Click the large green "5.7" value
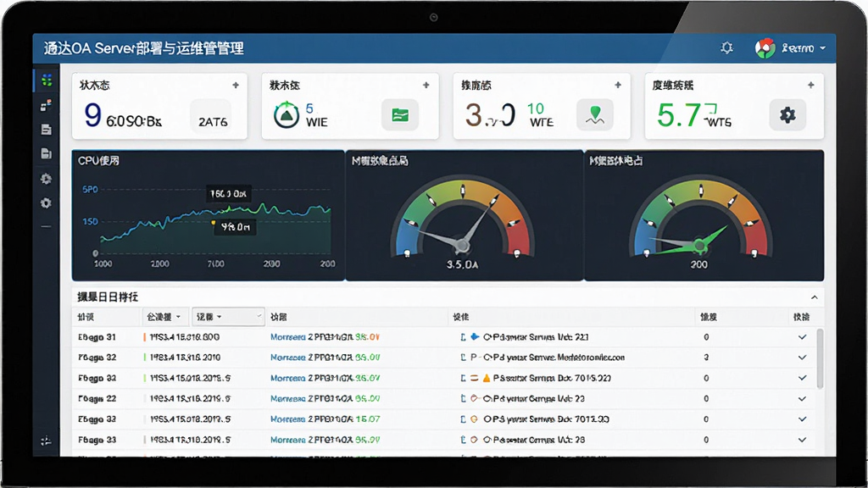This screenshot has height=488, width=868. [x=679, y=115]
